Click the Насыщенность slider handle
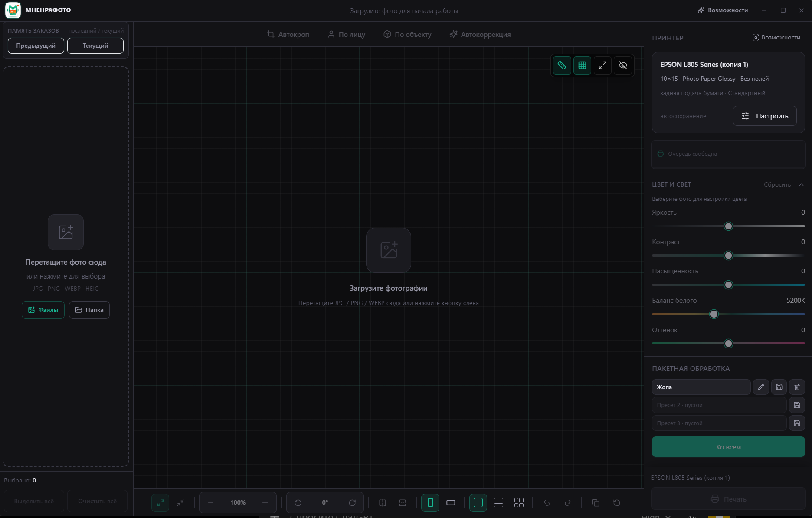Image resolution: width=812 pixels, height=518 pixels. 729,285
